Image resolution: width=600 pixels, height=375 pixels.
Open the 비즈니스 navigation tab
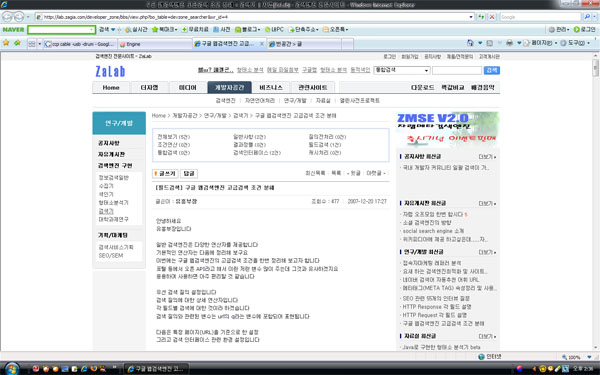tap(271, 88)
